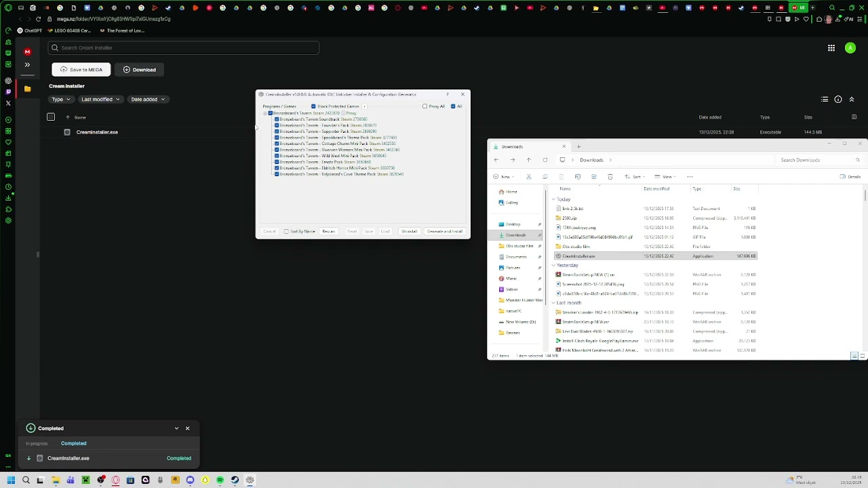This screenshot has height=488, width=868.
Task: Toggle the All checkbox in CreamInstaller
Action: [453, 106]
